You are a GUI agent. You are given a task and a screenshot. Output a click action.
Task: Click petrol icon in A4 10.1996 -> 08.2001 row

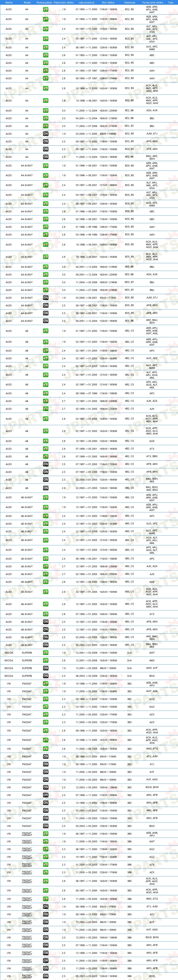pos(45,101)
